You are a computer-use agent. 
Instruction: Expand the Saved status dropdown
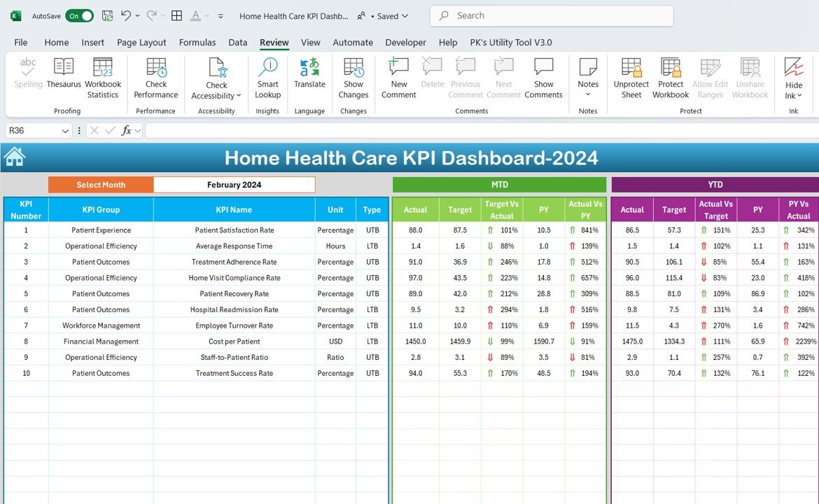coord(405,16)
